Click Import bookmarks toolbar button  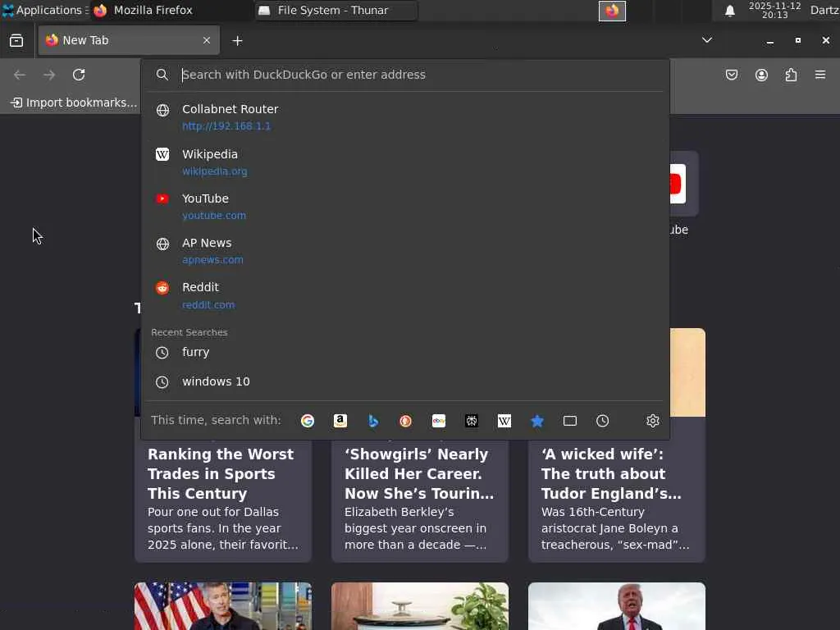click(x=74, y=103)
